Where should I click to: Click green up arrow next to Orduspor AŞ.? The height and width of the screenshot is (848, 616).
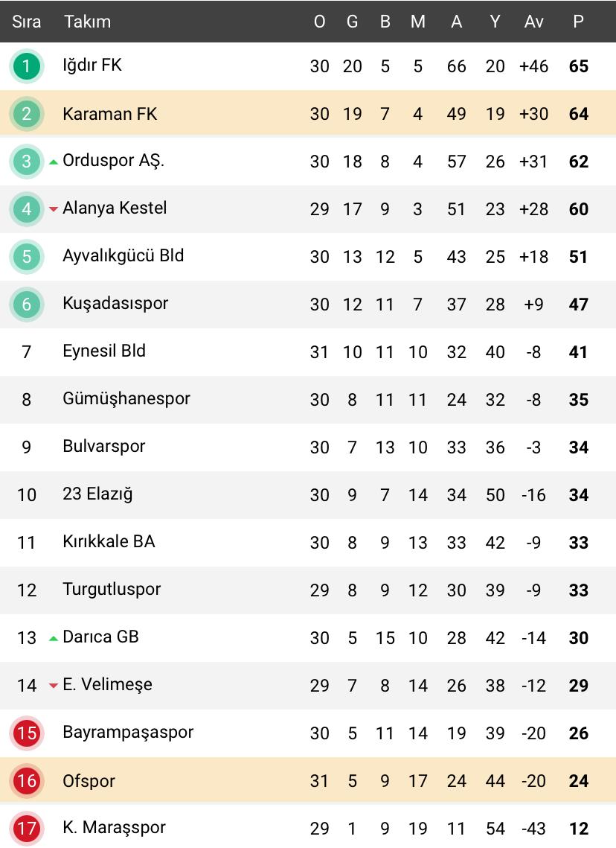(54, 162)
